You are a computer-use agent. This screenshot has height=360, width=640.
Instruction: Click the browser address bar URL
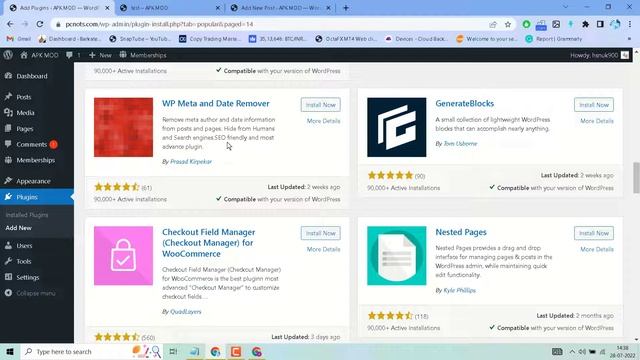tap(159, 24)
